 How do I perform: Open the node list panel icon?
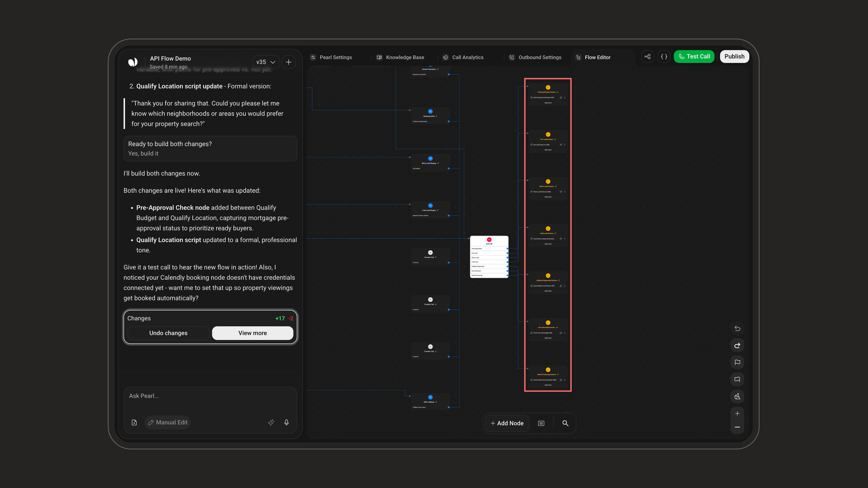[541, 423]
